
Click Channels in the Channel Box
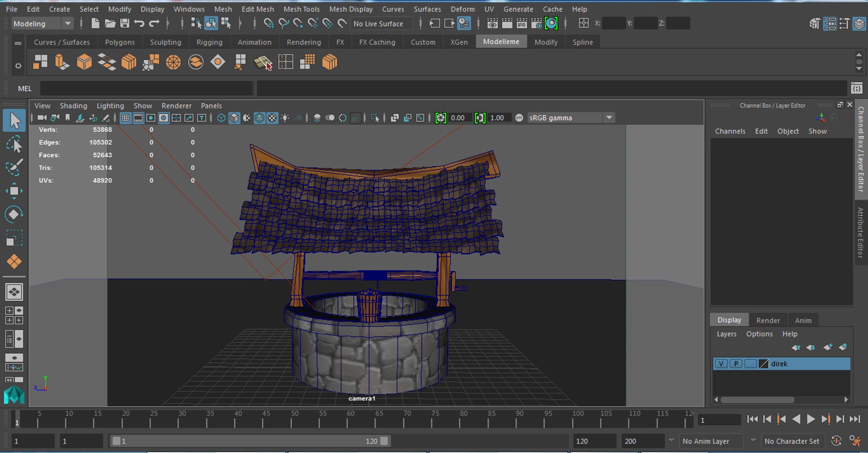(x=730, y=131)
